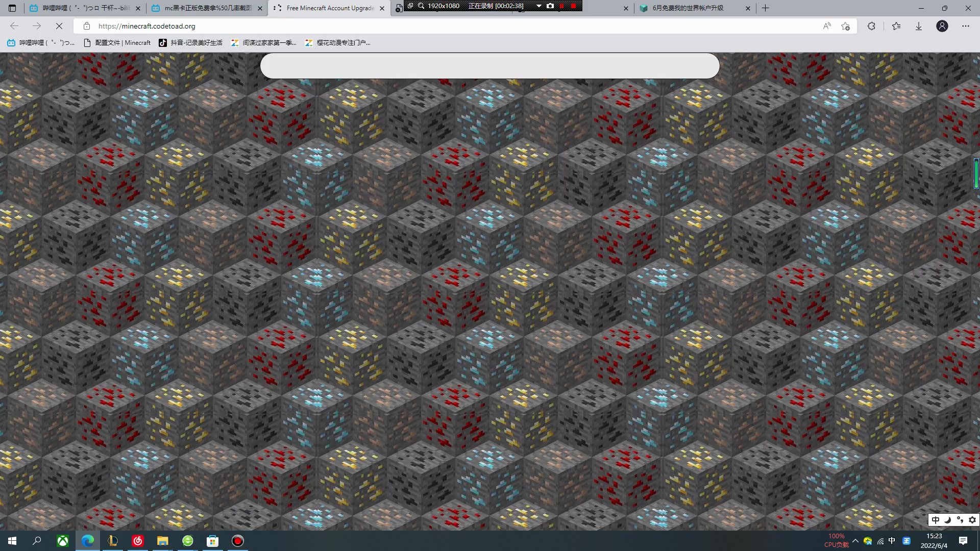The height and width of the screenshot is (551, 980).
Task: Open the 间谍过家家第一季 bookmark
Action: (264, 43)
